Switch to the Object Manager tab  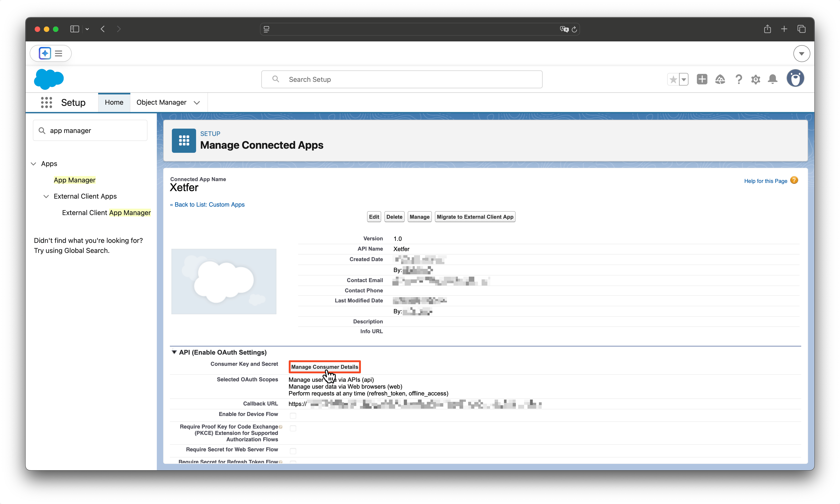click(x=161, y=102)
